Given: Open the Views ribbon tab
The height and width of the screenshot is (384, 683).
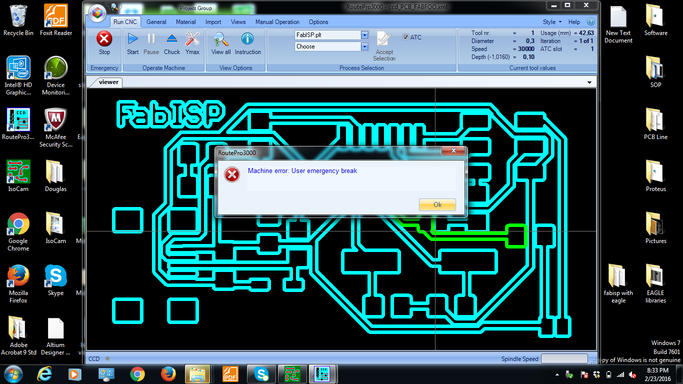Looking at the screenshot, I should 238,22.
